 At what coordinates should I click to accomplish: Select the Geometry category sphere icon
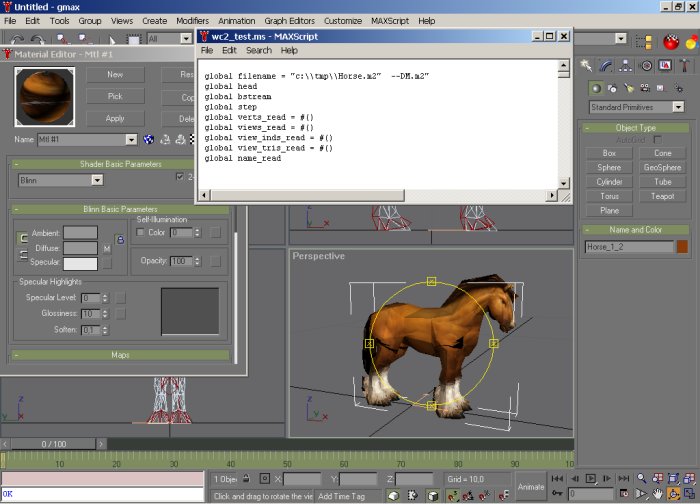point(596,88)
